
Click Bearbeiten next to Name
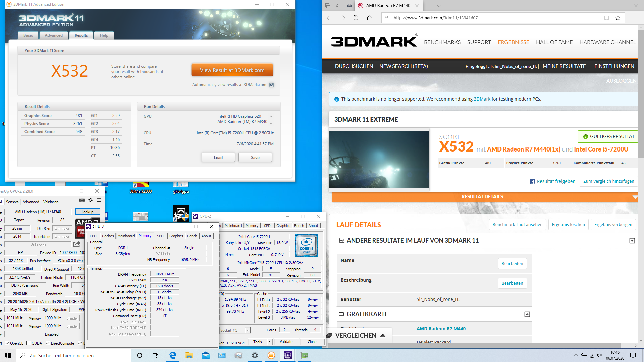tap(512, 264)
